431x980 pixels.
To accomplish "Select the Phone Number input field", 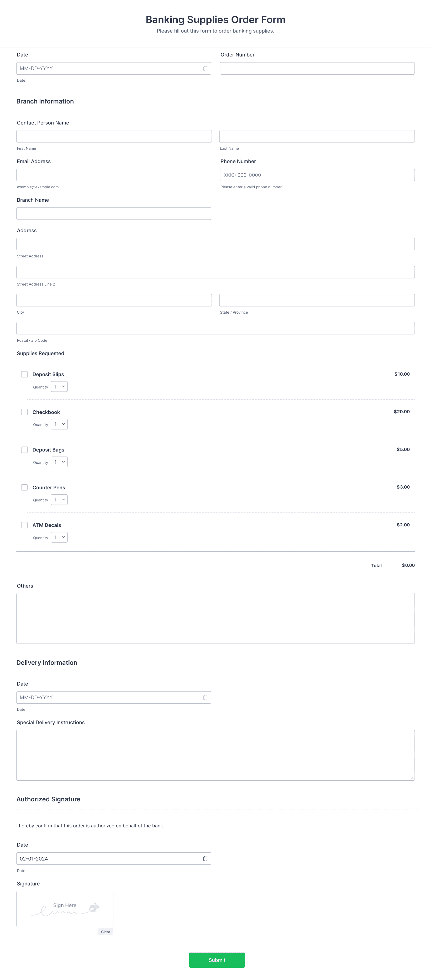I will tap(317, 175).
